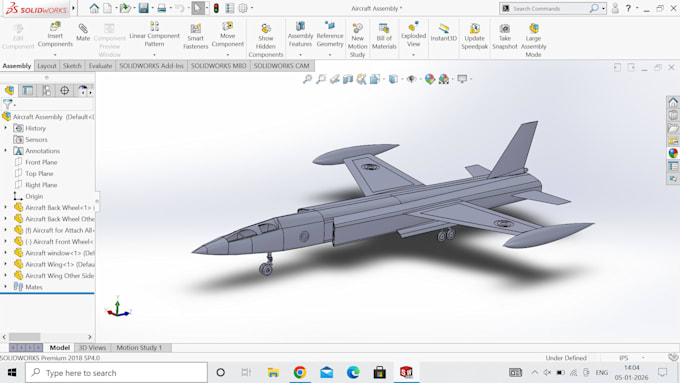Open DisplayManager tab icon
The width and height of the screenshot is (680, 383).
pos(82,90)
